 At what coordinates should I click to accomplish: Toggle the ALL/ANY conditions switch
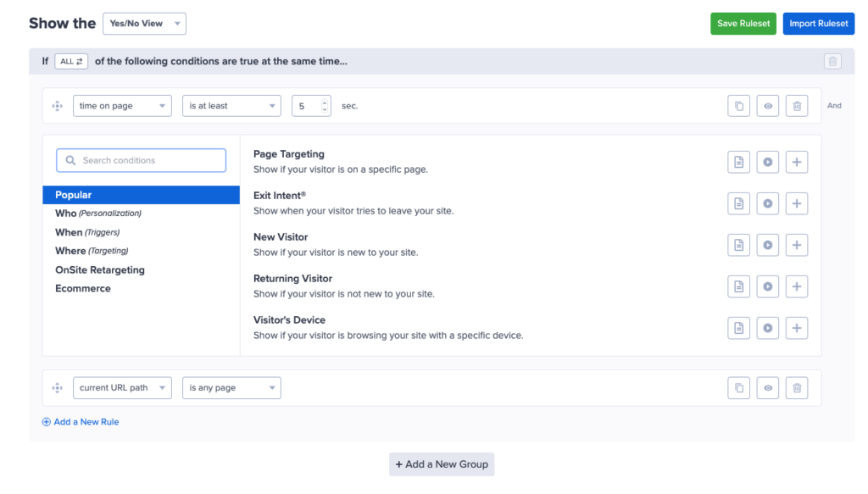tap(71, 62)
